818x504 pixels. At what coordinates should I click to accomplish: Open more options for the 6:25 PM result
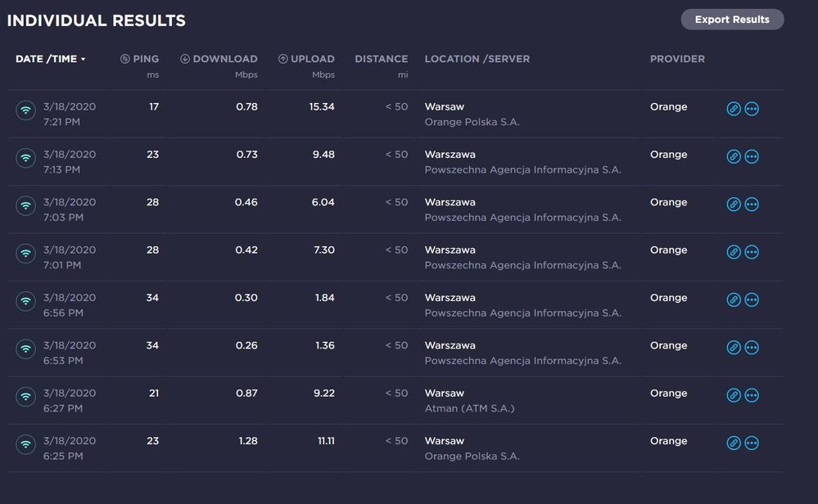pos(752,443)
